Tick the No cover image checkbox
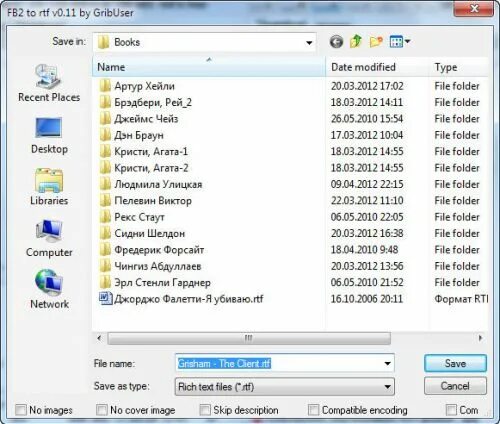 click(x=101, y=410)
